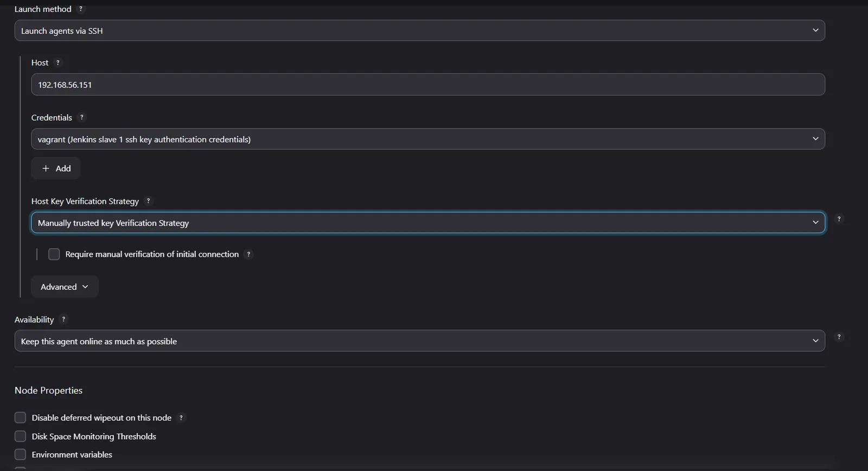Open help for Disable deferred wipeout option

(181, 418)
